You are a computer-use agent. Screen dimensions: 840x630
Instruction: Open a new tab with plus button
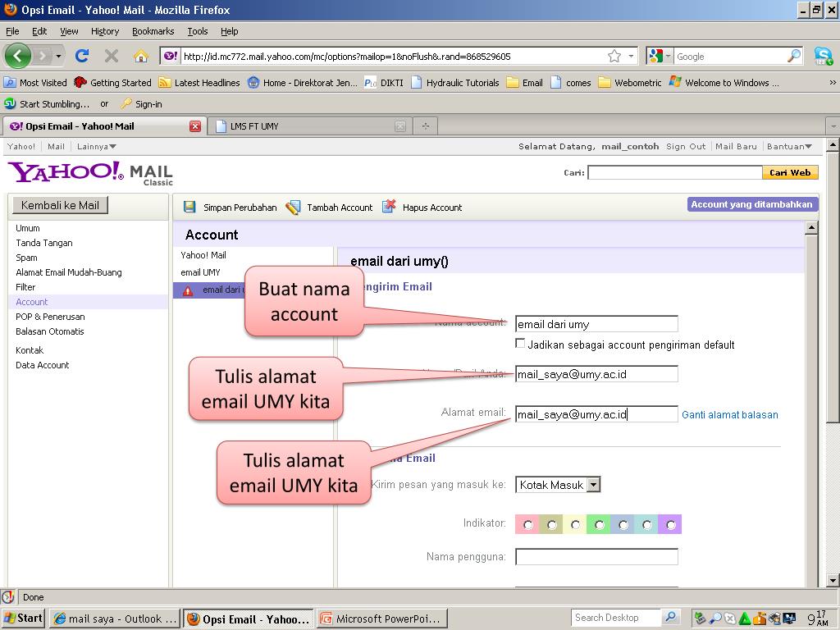click(426, 126)
